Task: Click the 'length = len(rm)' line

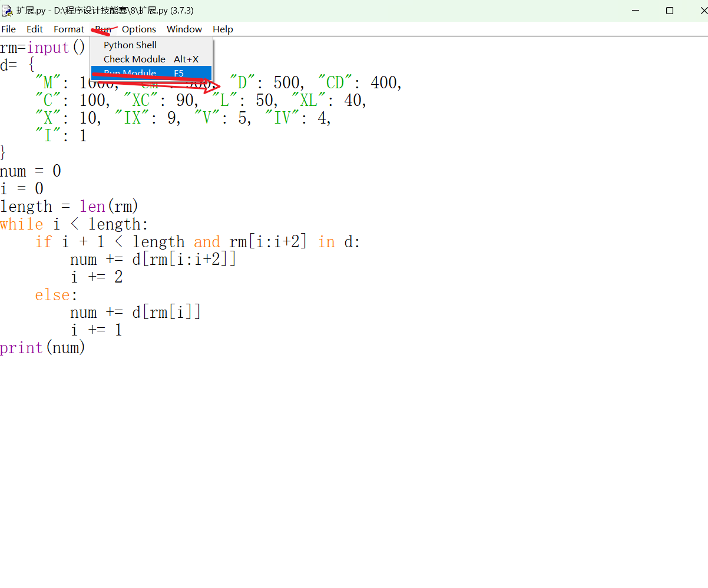Action: click(70, 207)
